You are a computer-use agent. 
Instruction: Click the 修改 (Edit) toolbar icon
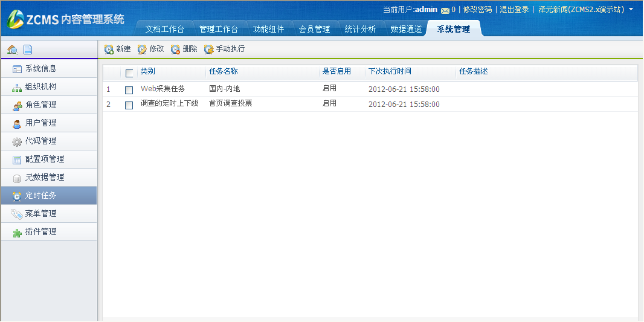[143, 50]
